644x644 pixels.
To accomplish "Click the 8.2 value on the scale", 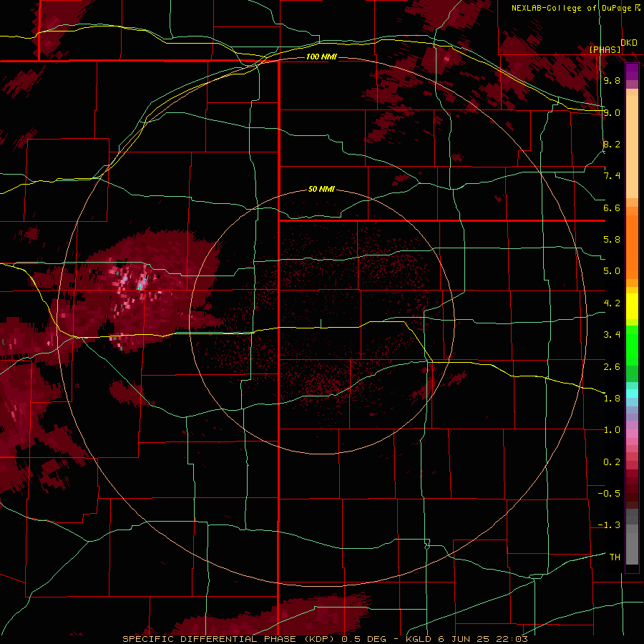I will pos(612,144).
